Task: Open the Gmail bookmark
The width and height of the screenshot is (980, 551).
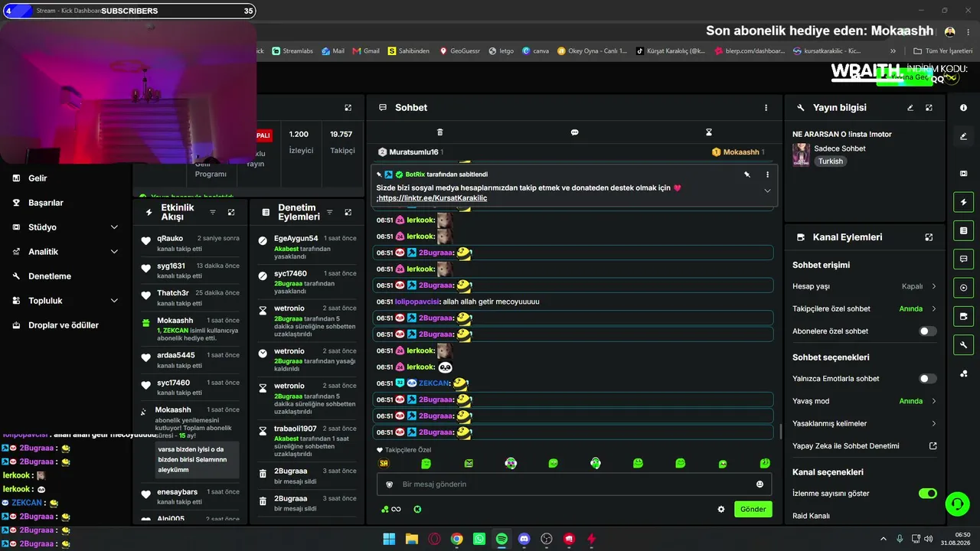Action: 366,51
